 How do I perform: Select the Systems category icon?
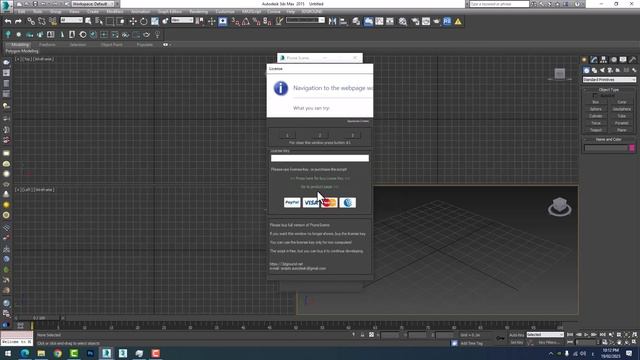634,70
